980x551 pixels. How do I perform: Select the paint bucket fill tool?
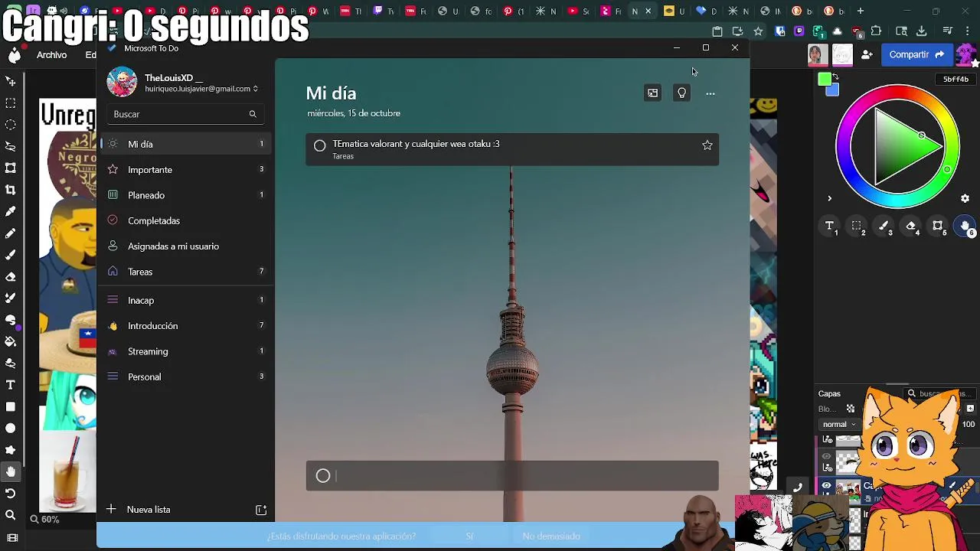tap(11, 341)
